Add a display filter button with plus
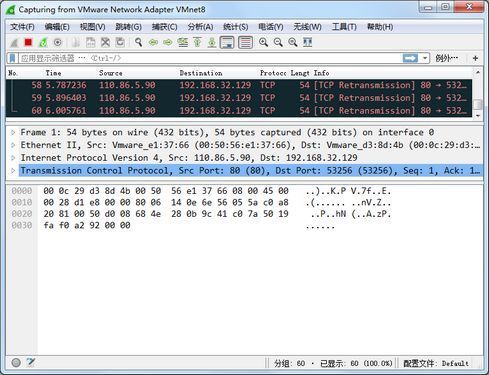This screenshot has width=489, height=375. (475, 58)
